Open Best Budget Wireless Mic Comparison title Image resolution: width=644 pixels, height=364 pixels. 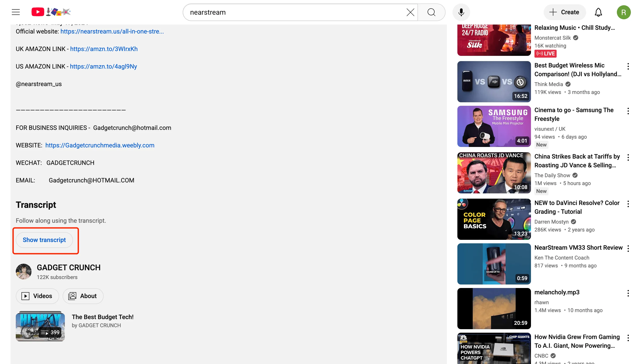point(578,70)
